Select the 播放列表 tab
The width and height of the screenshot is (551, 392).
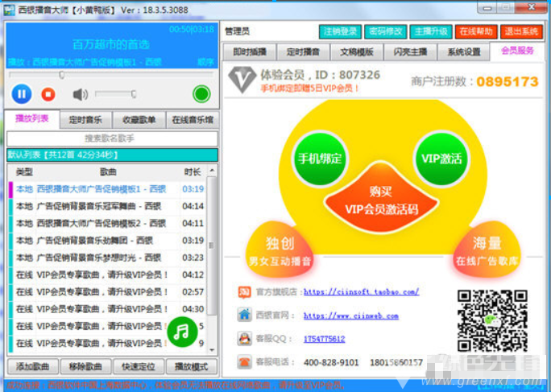click(32, 118)
